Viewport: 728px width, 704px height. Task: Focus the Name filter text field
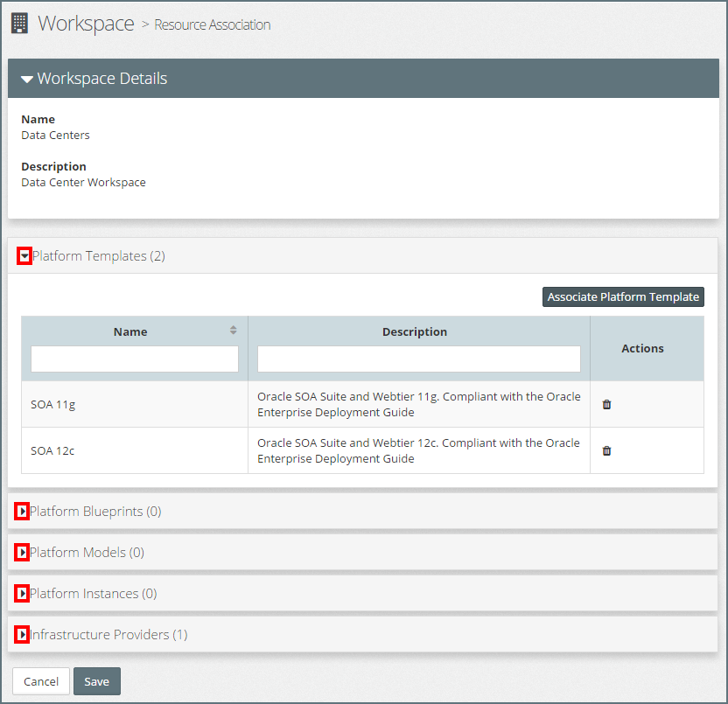pos(135,359)
